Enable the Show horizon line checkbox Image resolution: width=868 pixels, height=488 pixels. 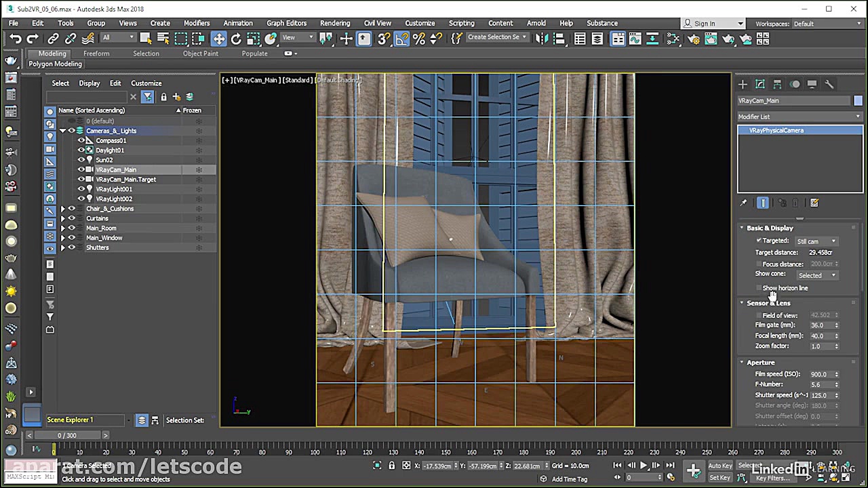(758, 288)
